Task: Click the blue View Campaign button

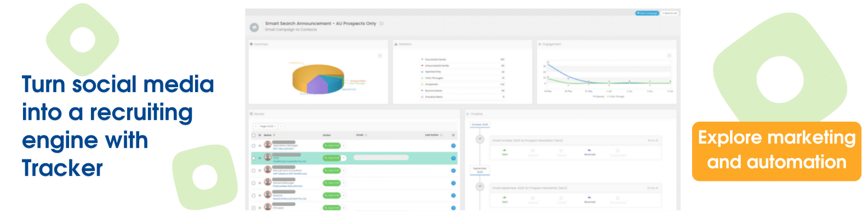Action: point(647,13)
